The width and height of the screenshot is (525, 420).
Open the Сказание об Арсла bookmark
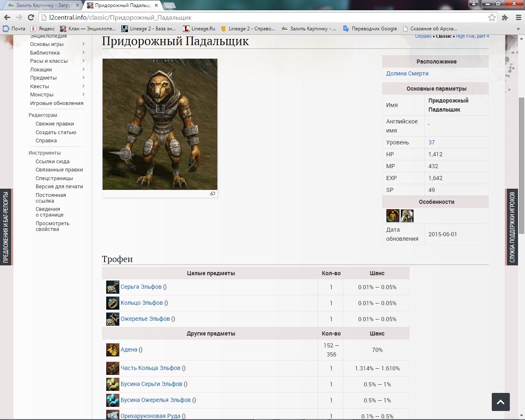(x=430, y=29)
